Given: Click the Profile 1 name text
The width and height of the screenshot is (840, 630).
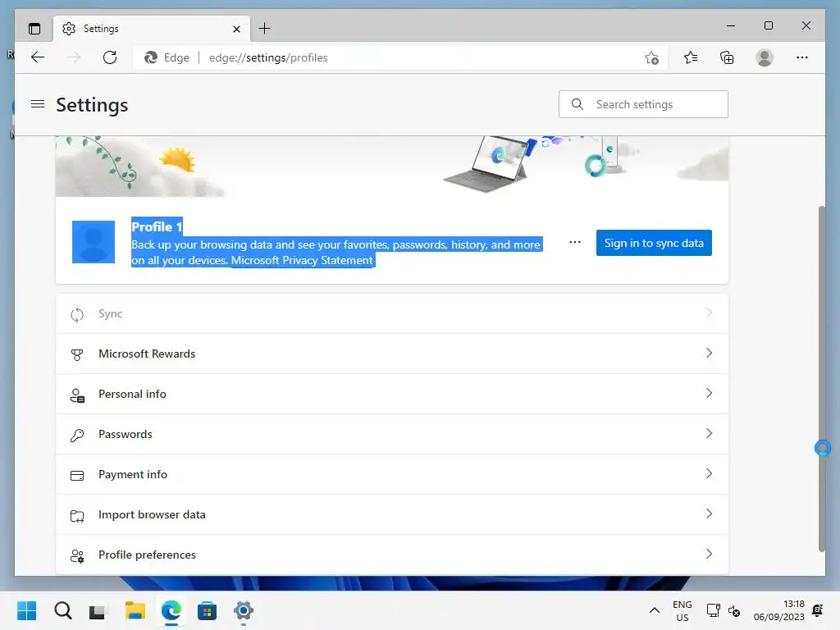Looking at the screenshot, I should click(x=157, y=226).
